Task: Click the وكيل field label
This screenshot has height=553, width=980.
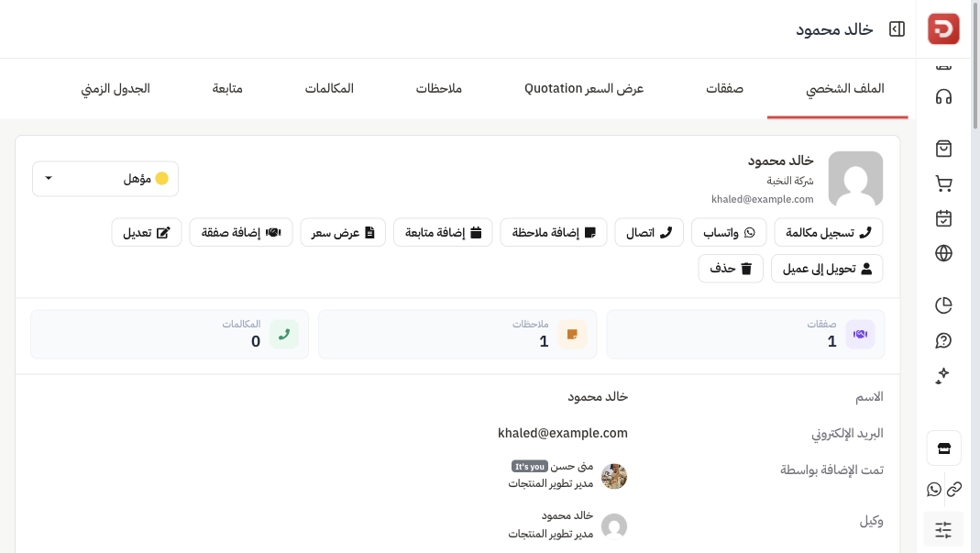Action: (871, 521)
